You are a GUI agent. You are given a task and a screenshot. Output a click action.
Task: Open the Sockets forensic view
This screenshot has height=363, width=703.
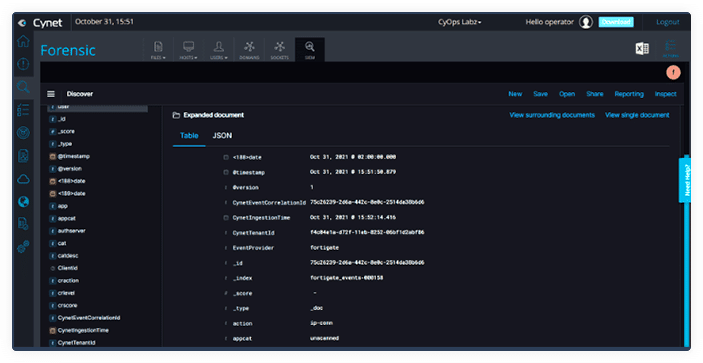point(279,50)
